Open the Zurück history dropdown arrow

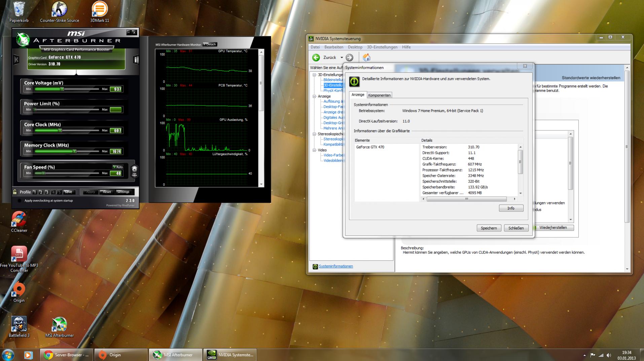[x=342, y=58]
